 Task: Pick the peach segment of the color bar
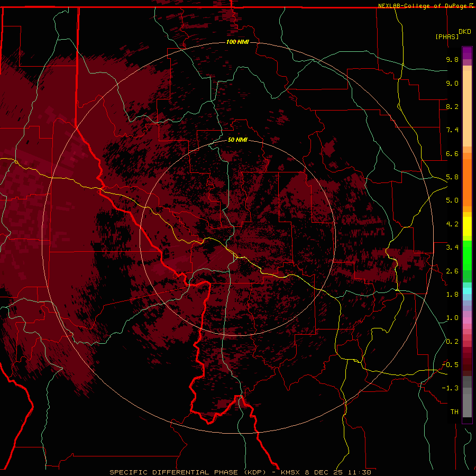click(x=467, y=108)
